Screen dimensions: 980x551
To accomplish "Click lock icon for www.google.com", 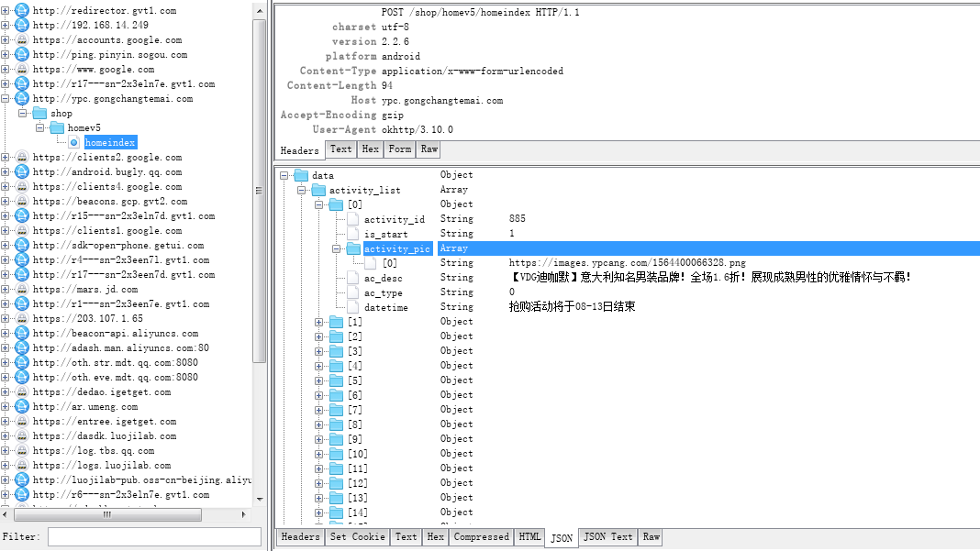I will [x=22, y=69].
